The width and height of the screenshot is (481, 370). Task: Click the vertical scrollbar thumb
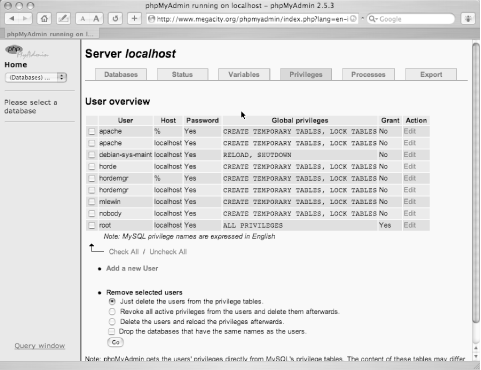[476, 183]
